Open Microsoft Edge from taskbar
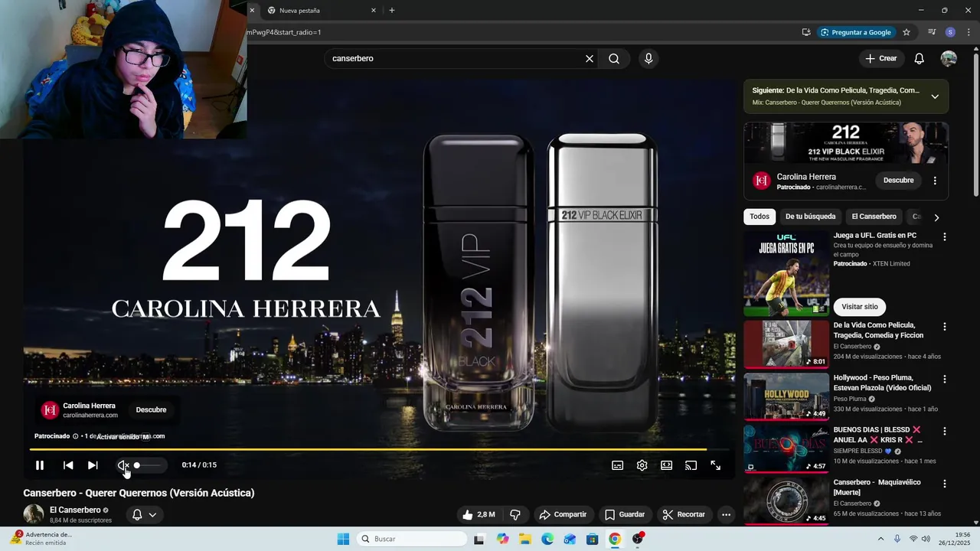Screen dimensions: 980x551 pos(547,539)
